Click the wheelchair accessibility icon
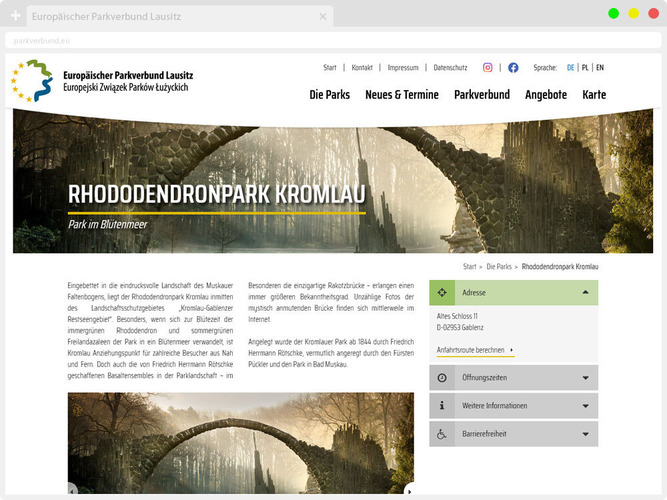Viewport: 667px width, 500px height. [442, 434]
